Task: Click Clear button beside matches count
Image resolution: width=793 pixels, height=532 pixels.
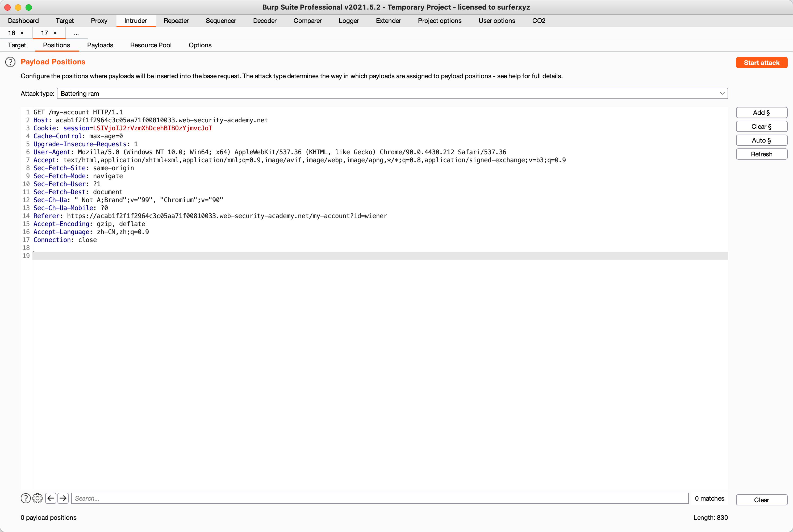Action: point(761,500)
